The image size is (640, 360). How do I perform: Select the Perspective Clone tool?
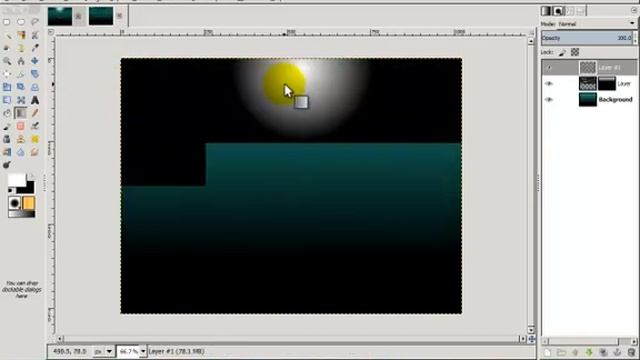(x=7, y=152)
